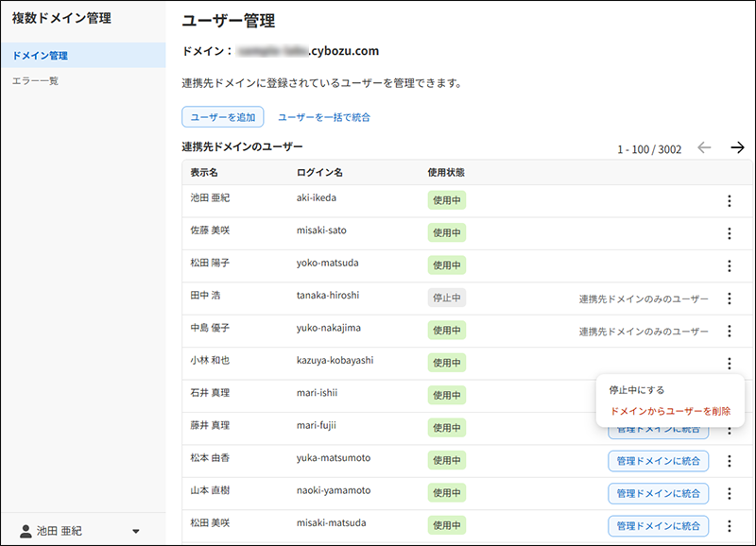The image size is (756, 546).
Task: Click the 使用中 badge for yuko-nakajima
Action: 446,330
